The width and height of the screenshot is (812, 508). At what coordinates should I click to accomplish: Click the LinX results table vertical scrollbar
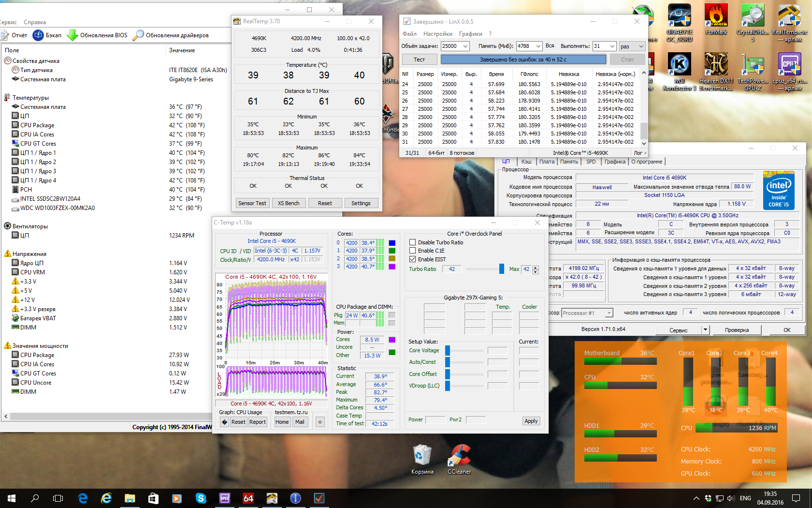[644, 107]
